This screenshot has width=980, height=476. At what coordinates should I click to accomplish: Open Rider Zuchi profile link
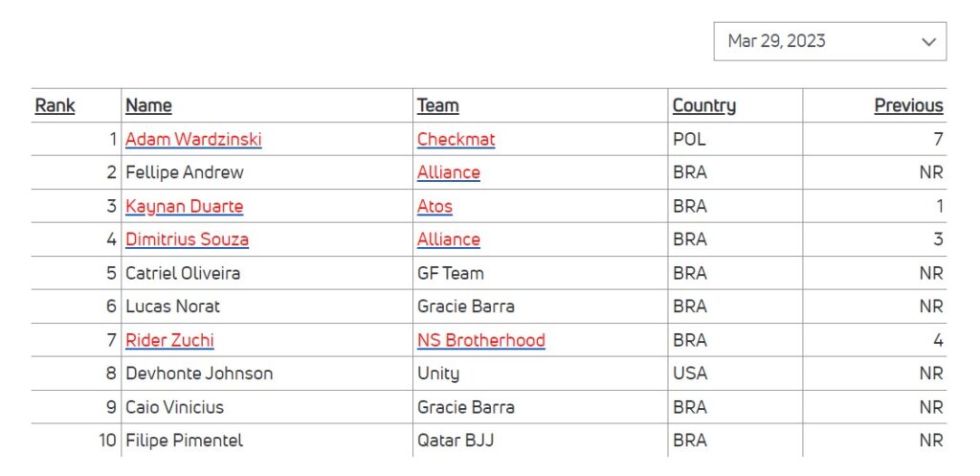point(169,340)
